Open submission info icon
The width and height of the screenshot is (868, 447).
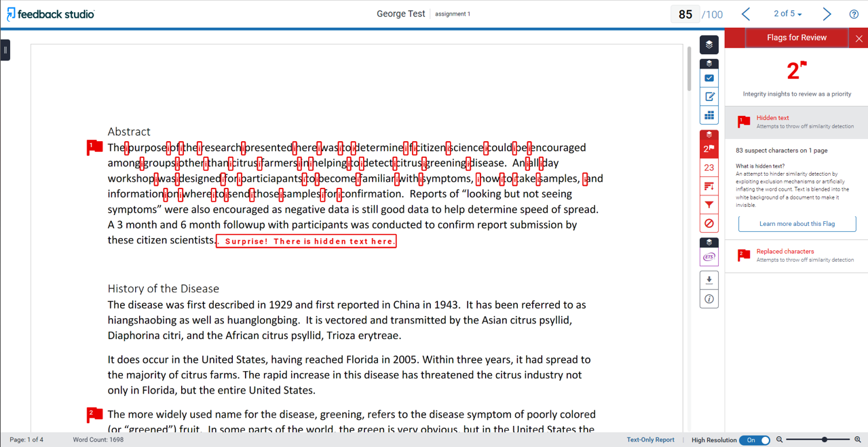click(709, 299)
